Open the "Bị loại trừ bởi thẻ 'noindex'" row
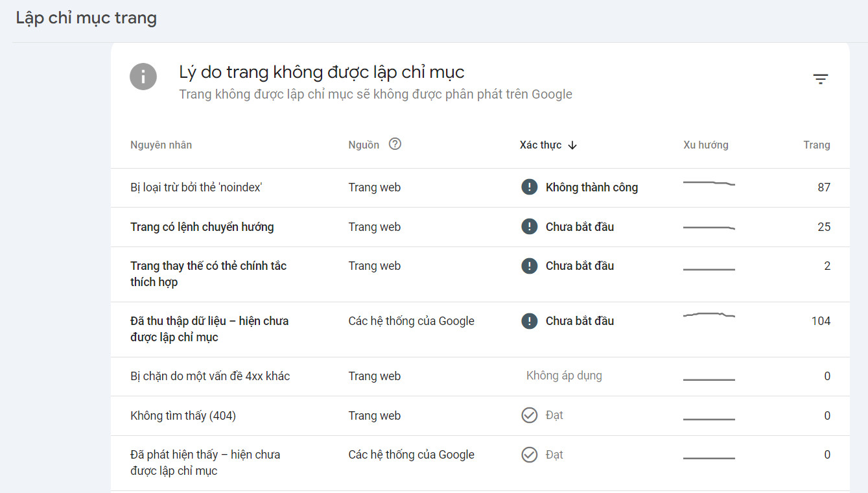This screenshot has width=868, height=493. (480, 187)
